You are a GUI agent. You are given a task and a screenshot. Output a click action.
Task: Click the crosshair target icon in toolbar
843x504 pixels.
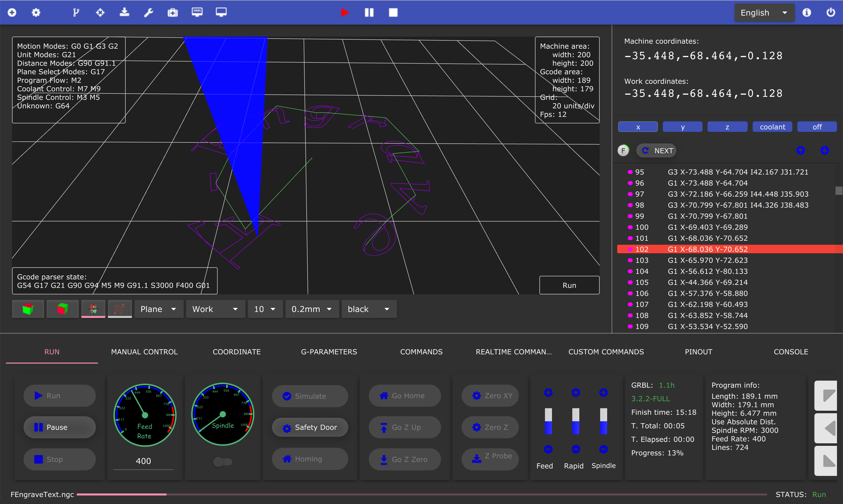(x=100, y=13)
